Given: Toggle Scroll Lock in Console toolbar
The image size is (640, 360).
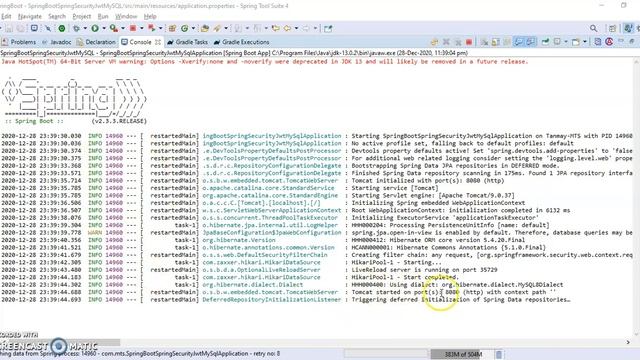Looking at the screenshot, I should coord(495,42).
